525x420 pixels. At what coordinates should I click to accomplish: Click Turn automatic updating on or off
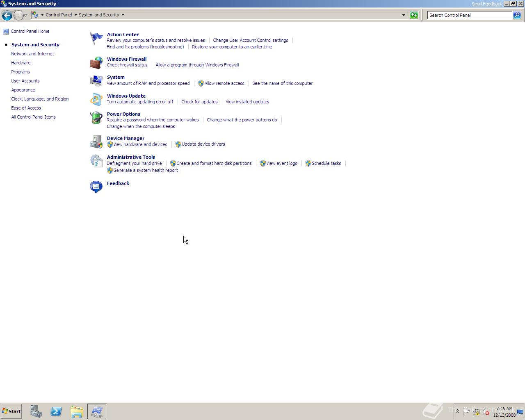(140, 102)
